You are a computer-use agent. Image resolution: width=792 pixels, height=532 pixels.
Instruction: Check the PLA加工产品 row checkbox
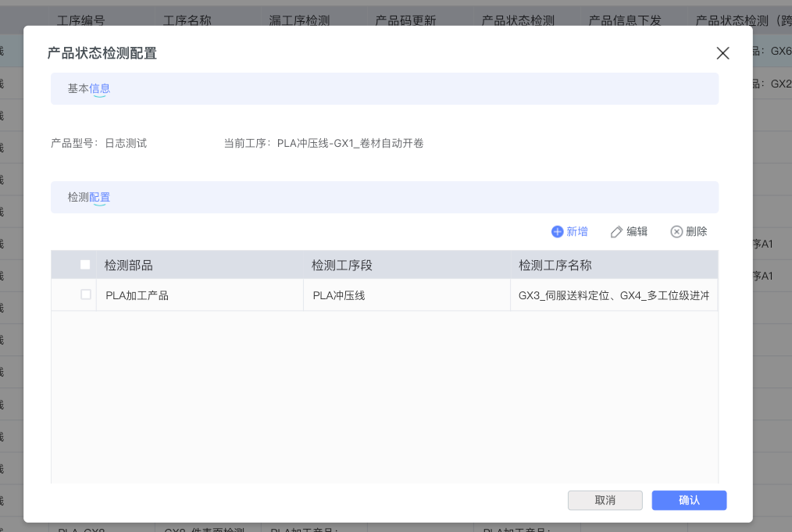click(x=85, y=295)
